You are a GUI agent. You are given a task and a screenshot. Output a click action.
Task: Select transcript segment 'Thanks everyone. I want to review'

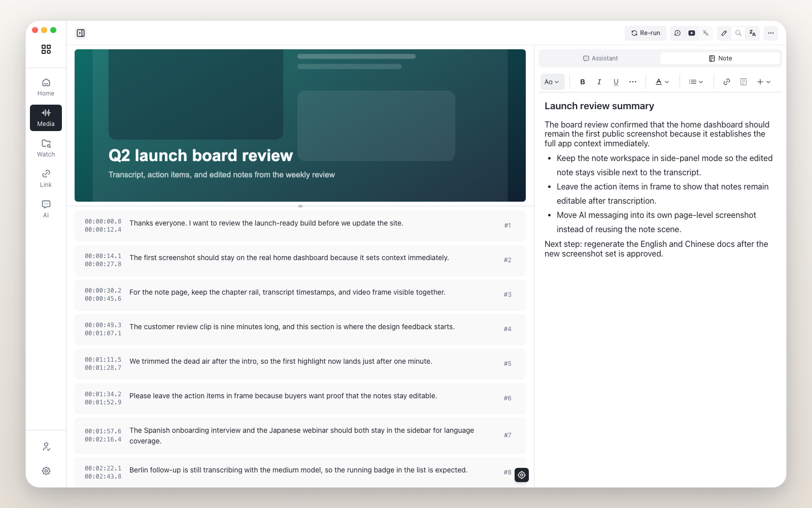click(300, 226)
